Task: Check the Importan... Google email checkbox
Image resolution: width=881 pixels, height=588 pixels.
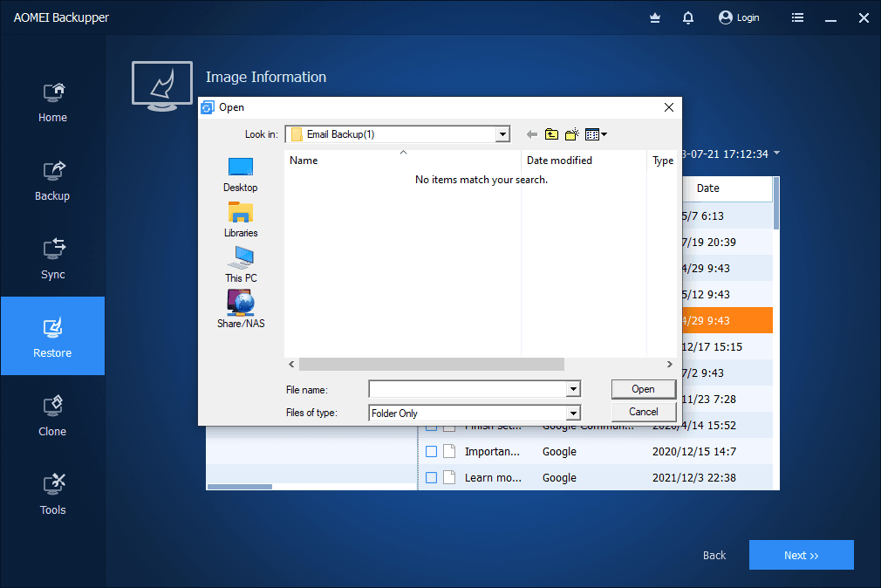Action: click(431, 452)
